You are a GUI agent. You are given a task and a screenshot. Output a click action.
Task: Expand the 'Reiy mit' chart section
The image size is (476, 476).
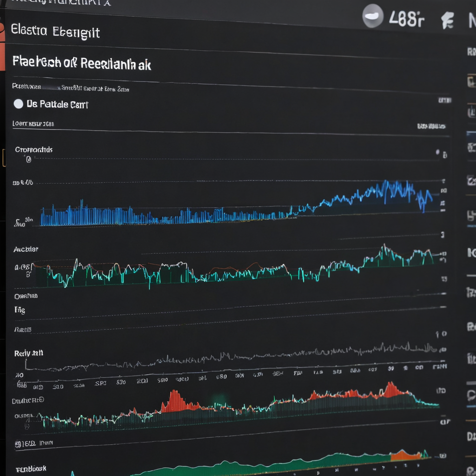pos(28,353)
